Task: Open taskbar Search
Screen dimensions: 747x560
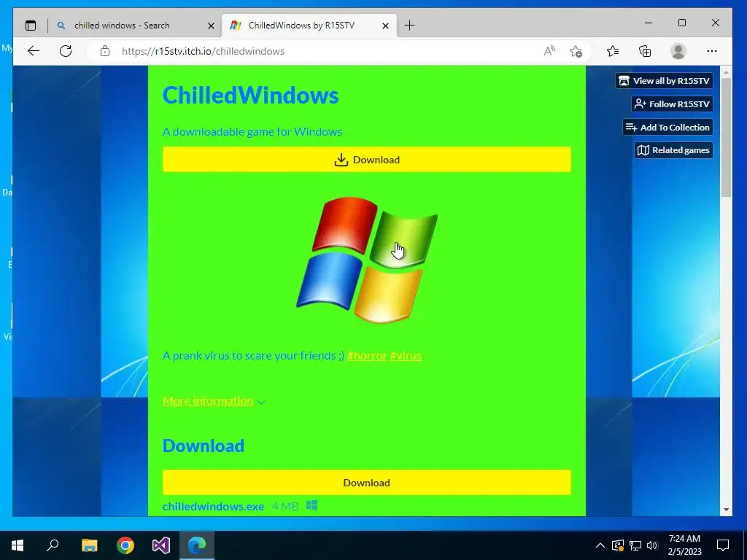Action: pos(53,545)
